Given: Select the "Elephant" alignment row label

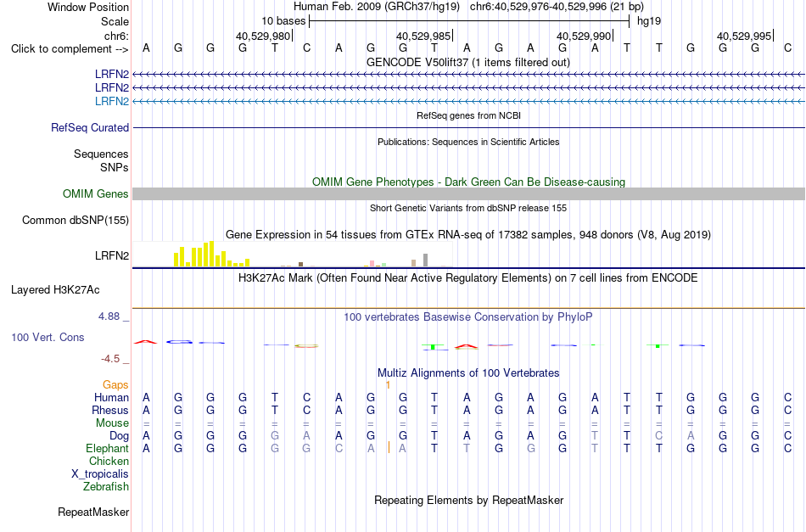Looking at the screenshot, I should [107, 449].
